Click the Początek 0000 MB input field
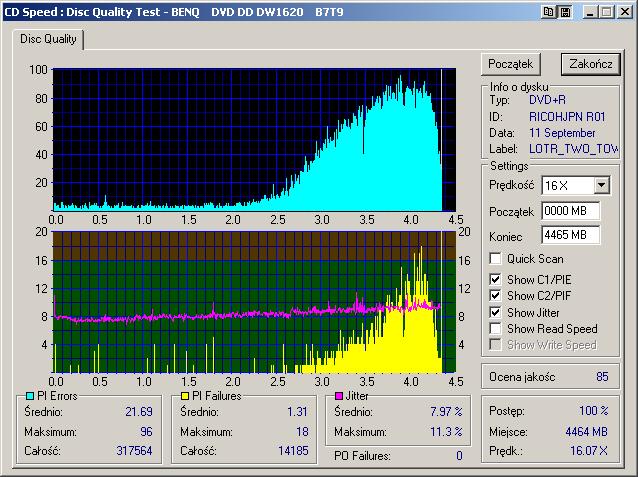Viewport: 638px width, 477px height. tap(570, 211)
